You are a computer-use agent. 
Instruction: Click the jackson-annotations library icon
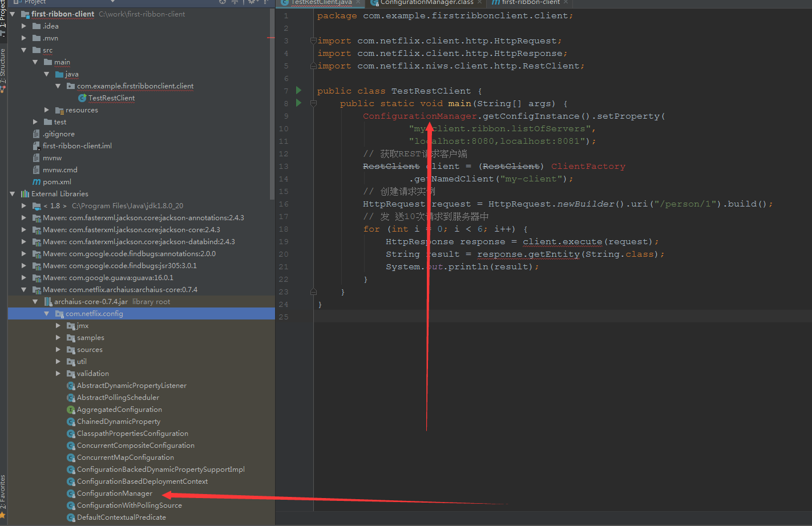[37, 218]
